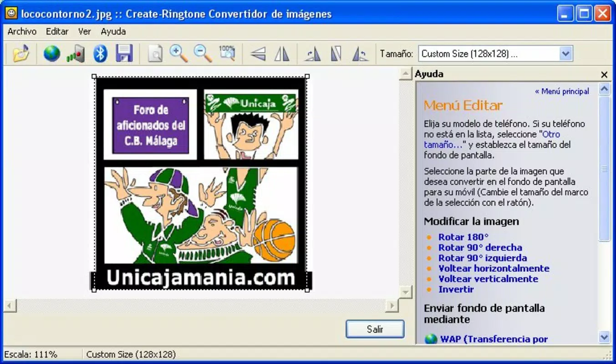Open the Archivo menu
Viewport: 616px width, 364px height.
tap(22, 31)
